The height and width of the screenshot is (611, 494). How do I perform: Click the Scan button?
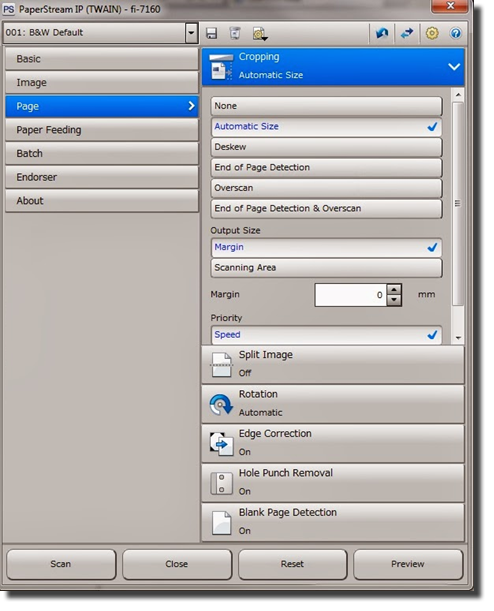tap(61, 564)
